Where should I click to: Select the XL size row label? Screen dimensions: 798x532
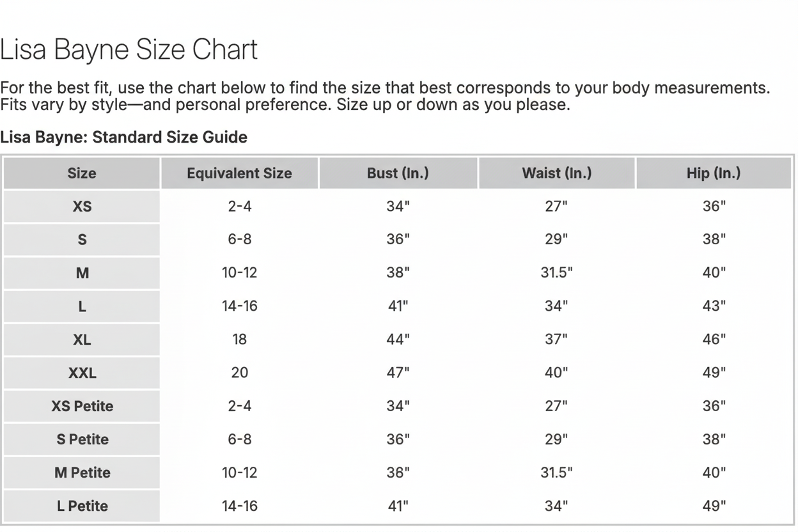tap(82, 340)
